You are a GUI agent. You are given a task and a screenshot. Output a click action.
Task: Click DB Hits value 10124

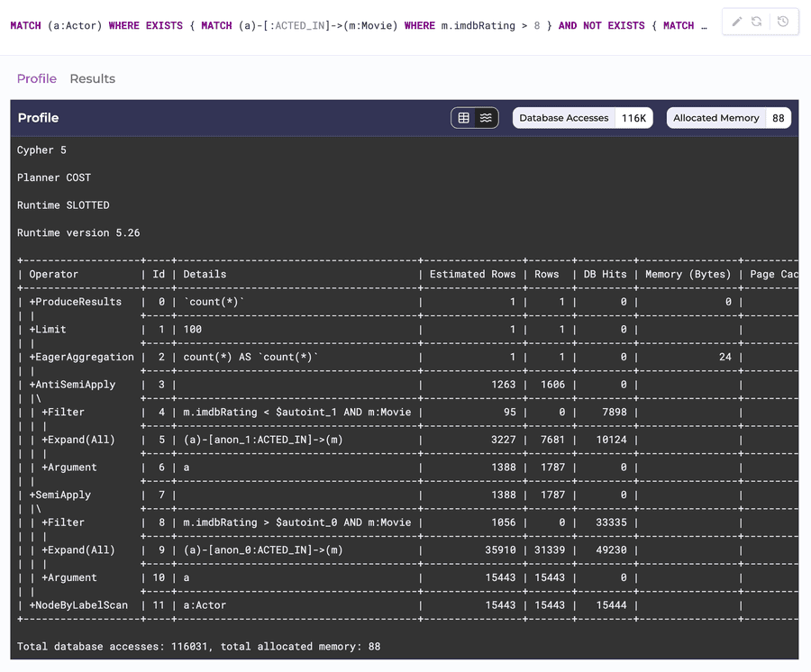[x=611, y=440]
